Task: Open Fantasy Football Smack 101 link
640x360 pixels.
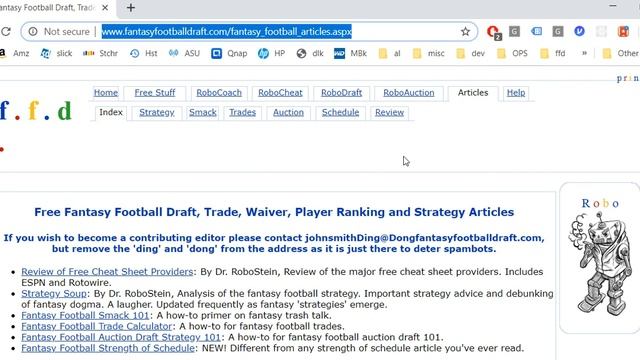Action: click(x=85, y=316)
